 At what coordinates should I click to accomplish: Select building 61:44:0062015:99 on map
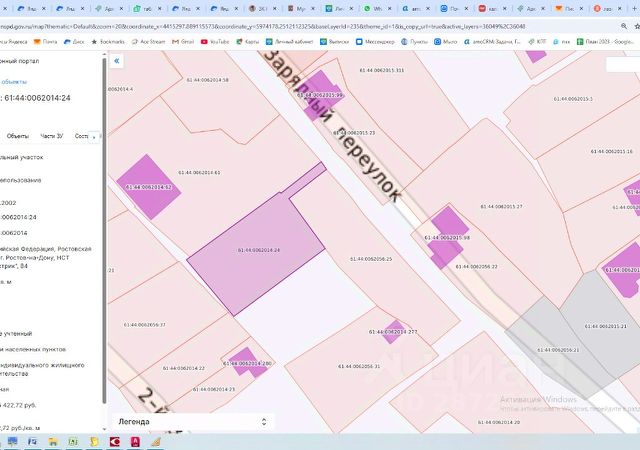(322, 94)
